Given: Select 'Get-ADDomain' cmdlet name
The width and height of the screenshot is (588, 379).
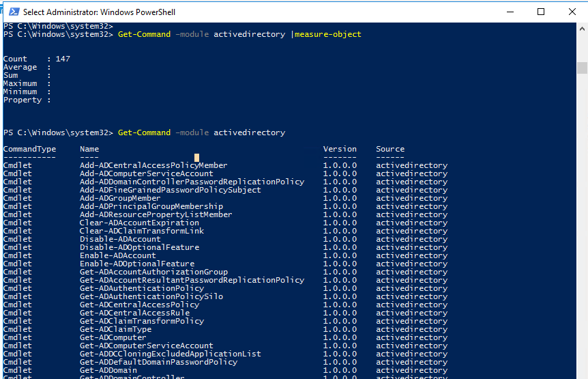Looking at the screenshot, I should 108,370.
